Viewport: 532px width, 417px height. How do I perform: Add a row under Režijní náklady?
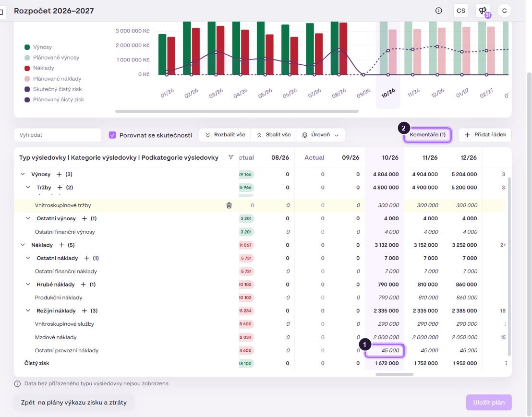click(85, 311)
